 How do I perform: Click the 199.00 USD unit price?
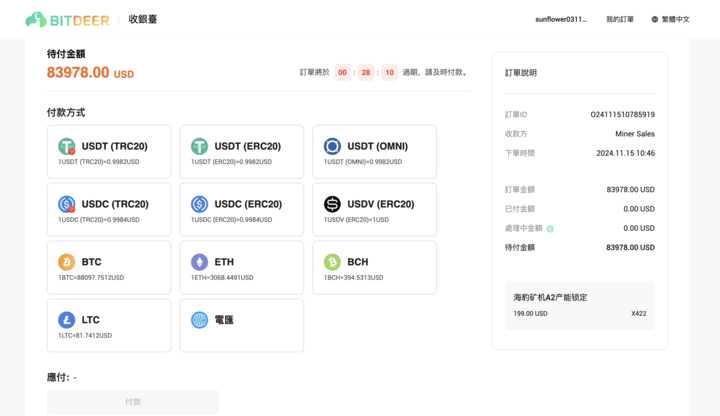coord(530,314)
